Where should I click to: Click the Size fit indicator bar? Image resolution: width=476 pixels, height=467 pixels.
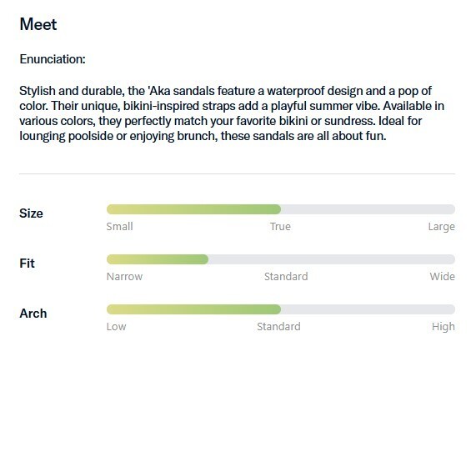281,209
